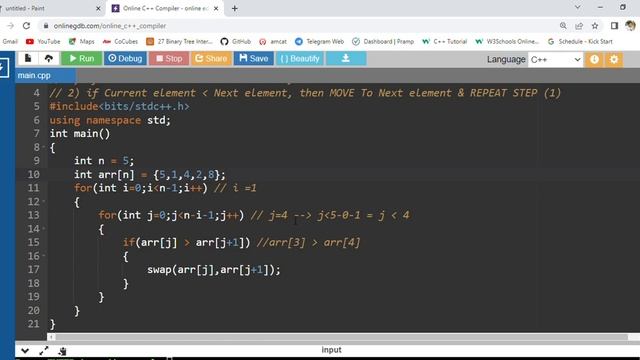Click the horizontal scrollbar of editor
Screen dimensions: 640x360
tap(341, 337)
